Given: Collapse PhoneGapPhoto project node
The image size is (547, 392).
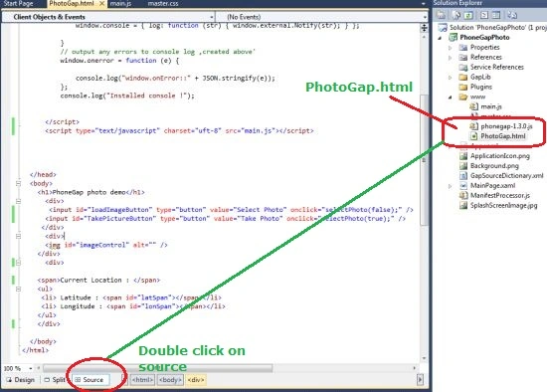Looking at the screenshot, I should pos(440,38).
